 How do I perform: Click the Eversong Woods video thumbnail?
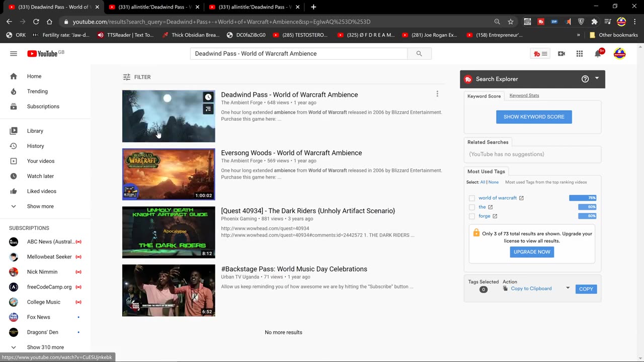[169, 174]
